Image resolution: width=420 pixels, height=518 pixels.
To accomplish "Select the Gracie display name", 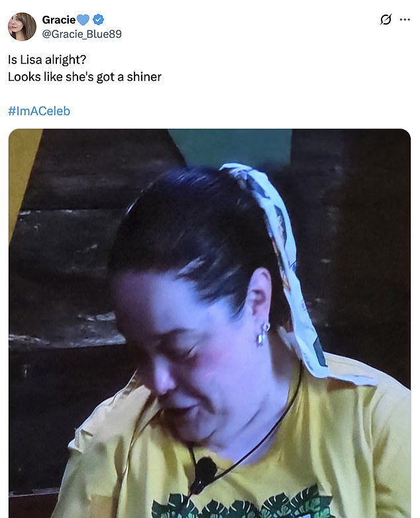I will (x=59, y=20).
